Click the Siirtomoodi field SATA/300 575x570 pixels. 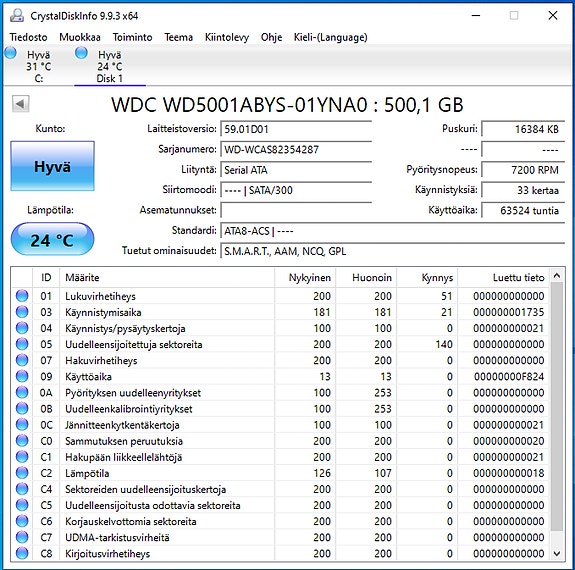[296, 190]
